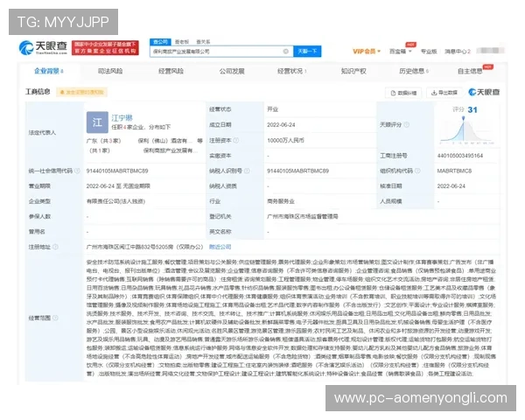
Task: Click the 广东（共3家）region text
Action: point(103,141)
